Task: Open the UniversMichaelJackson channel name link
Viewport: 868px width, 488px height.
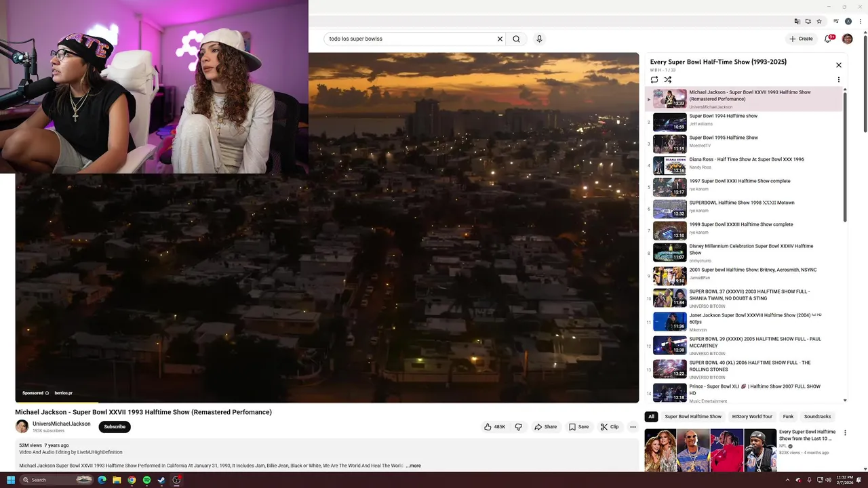Action: (62, 424)
